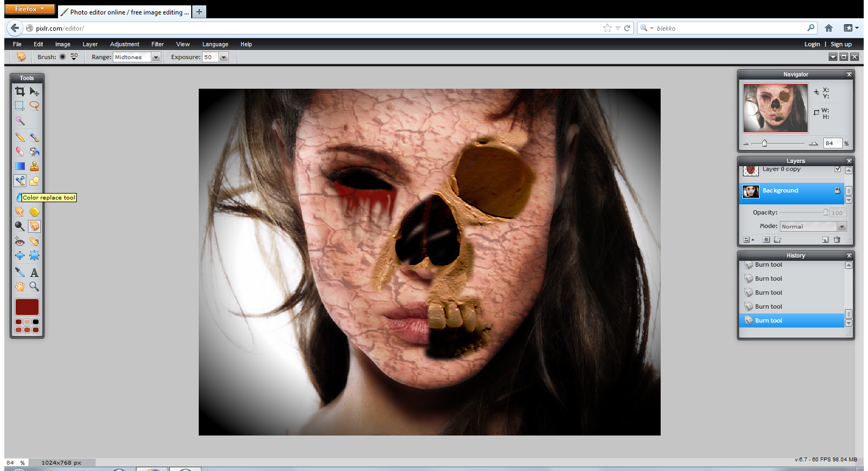Select the Dodge tool
Screen dimensions: 868x471
(x=20, y=226)
